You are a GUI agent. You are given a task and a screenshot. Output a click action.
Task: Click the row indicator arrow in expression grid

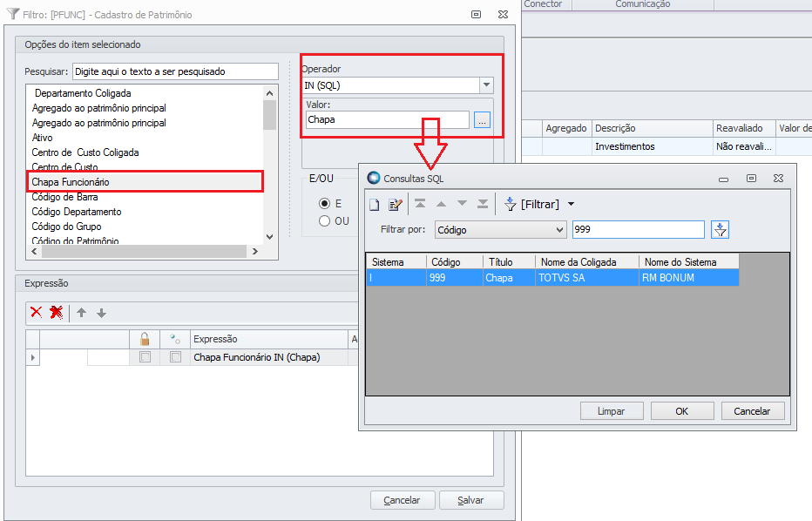tap(33, 357)
